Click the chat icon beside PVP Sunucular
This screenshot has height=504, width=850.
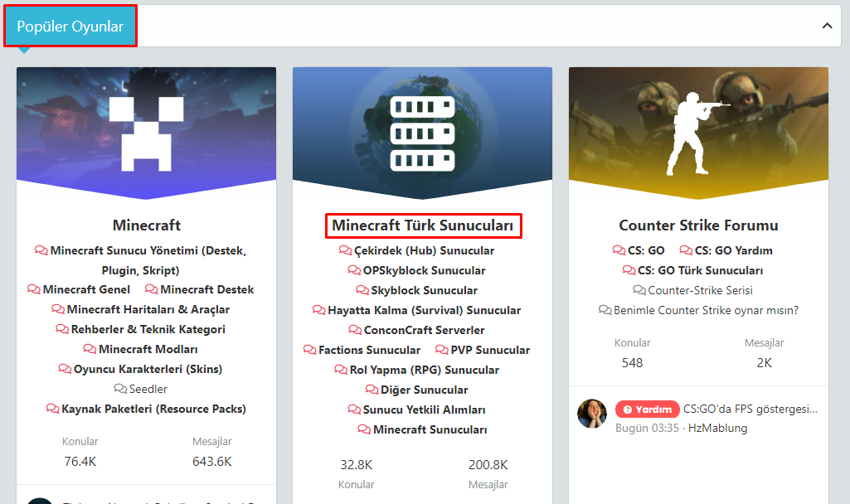pyautogui.click(x=442, y=350)
